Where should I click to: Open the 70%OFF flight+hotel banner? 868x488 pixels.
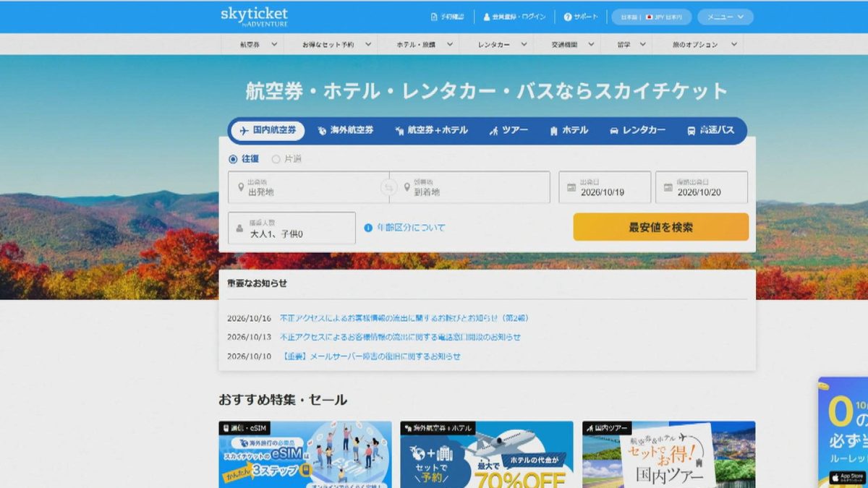pyautogui.click(x=487, y=455)
